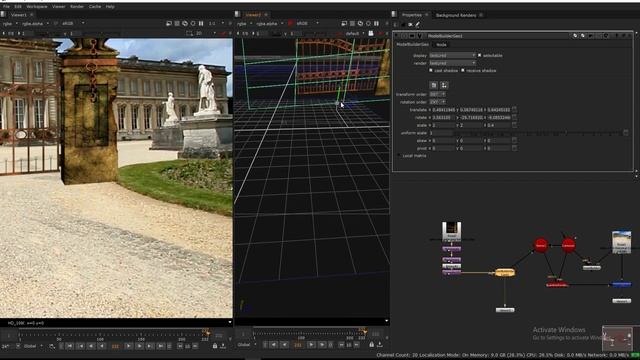Click Viewer2 timeline lock icon
Image resolution: width=640 pixels, height=360 pixels.
pyautogui.click(x=371, y=345)
